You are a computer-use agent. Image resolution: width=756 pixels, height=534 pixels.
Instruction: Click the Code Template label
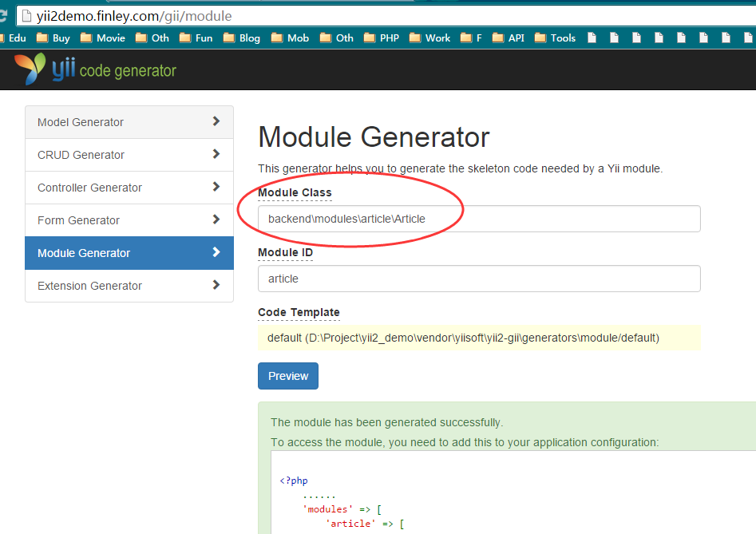pos(299,312)
